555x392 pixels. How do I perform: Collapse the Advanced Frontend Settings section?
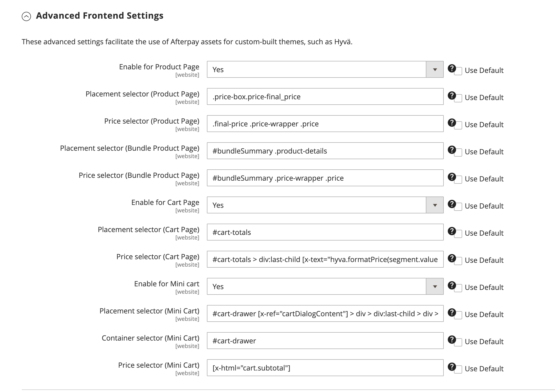tap(26, 16)
